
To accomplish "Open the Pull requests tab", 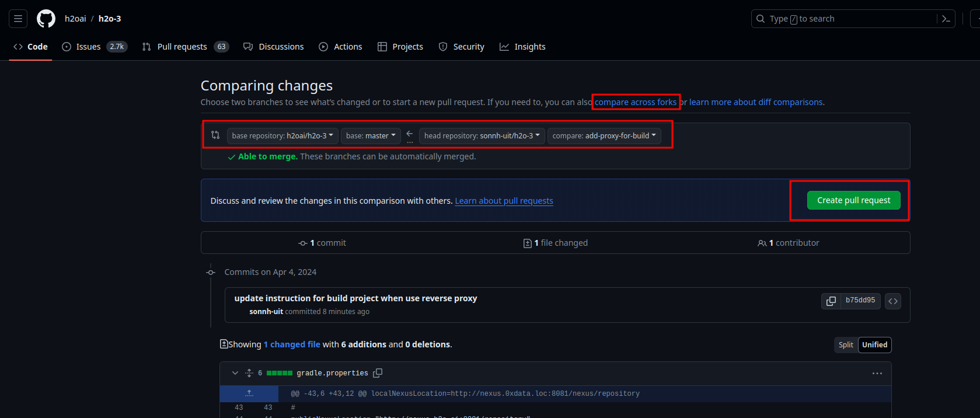I will pos(186,47).
